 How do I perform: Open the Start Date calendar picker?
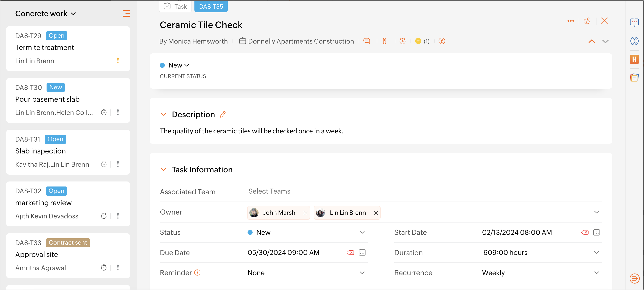597,232
